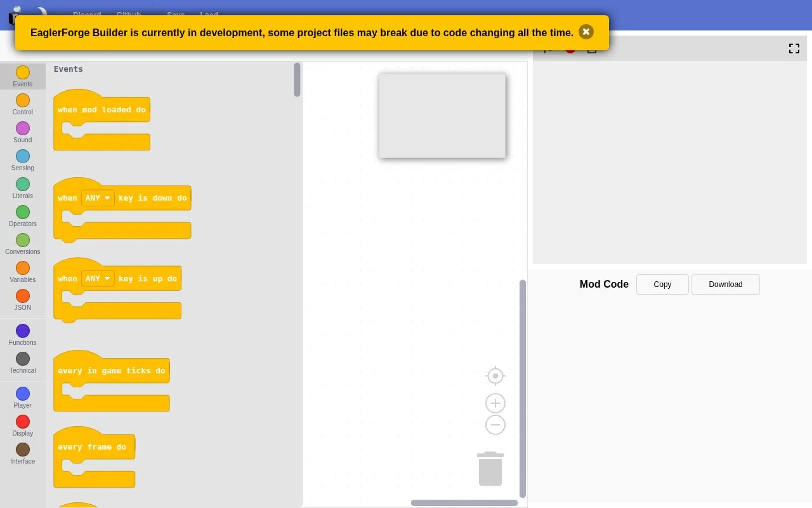Image resolution: width=812 pixels, height=508 pixels.
Task: Open the Variables category
Action: pyautogui.click(x=23, y=272)
